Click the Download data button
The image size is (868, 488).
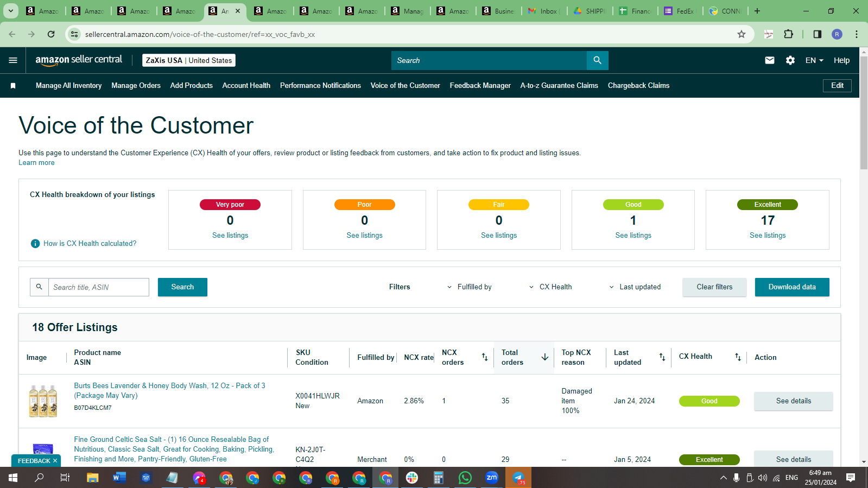pyautogui.click(x=792, y=287)
